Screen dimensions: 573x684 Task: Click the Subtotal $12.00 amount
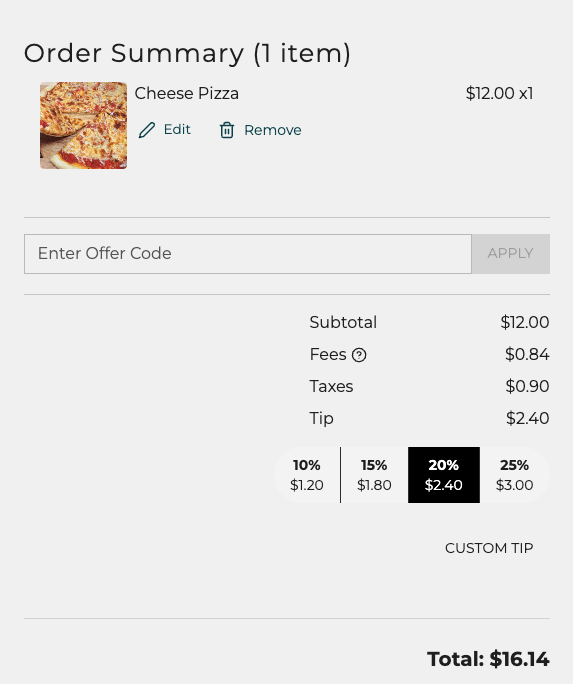point(525,322)
